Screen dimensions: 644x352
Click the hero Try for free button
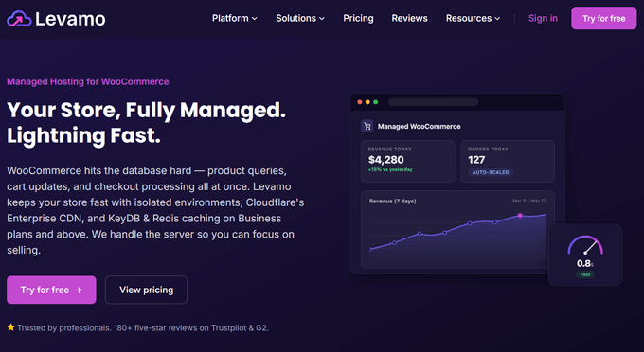51,290
